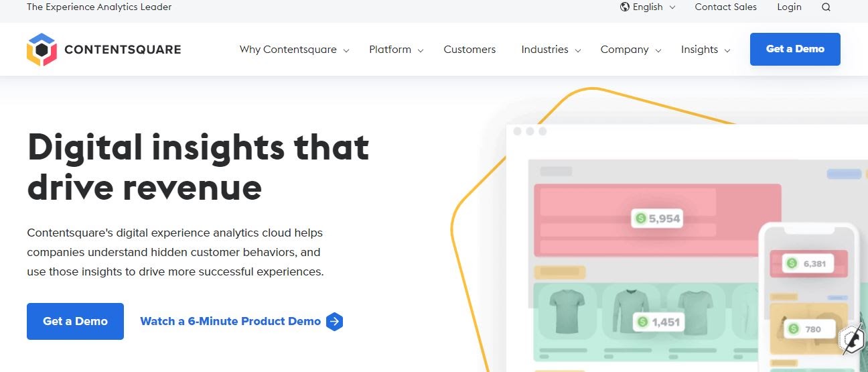Click Get a Demo in header
Screen dimensions: 868x372
[x=795, y=49]
